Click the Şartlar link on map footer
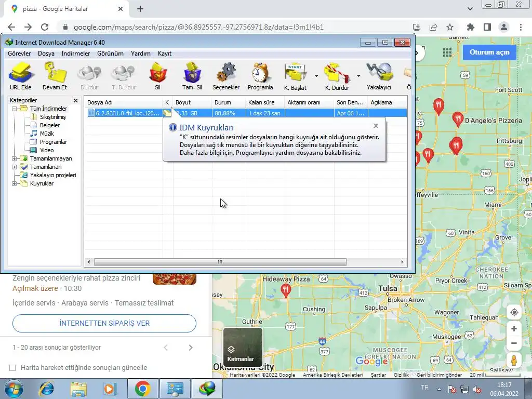The height and width of the screenshot is (399, 532). coord(378,375)
